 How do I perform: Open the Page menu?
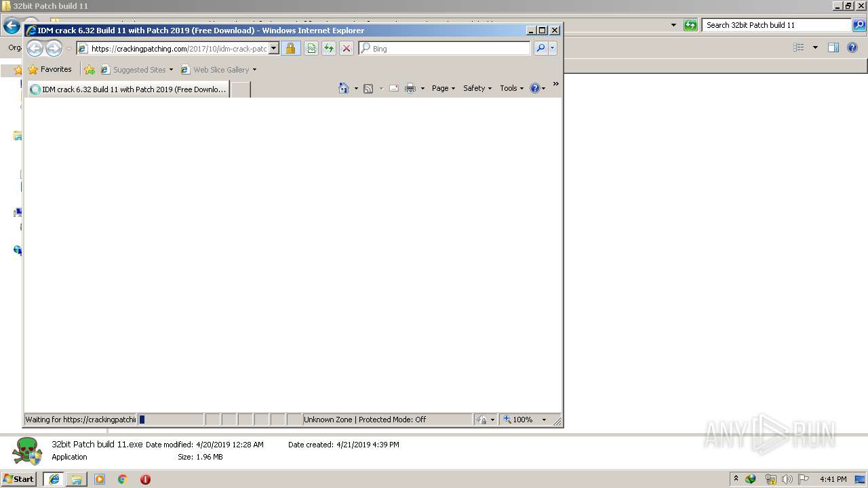coord(443,88)
